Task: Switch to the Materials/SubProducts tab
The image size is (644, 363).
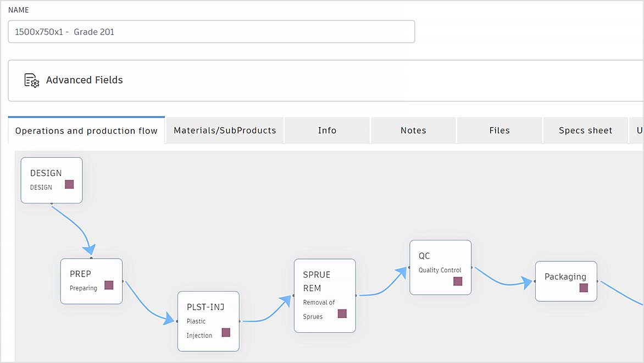Action: pyautogui.click(x=224, y=130)
